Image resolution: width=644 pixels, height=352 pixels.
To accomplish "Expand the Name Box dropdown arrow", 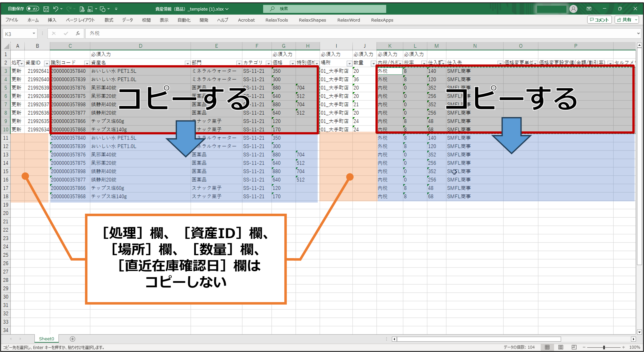I will point(34,33).
